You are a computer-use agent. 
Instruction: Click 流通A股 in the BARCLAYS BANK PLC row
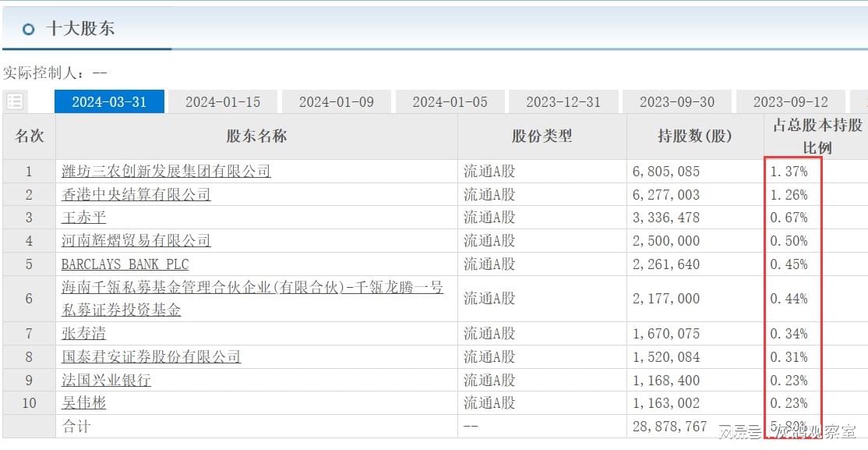point(489,264)
